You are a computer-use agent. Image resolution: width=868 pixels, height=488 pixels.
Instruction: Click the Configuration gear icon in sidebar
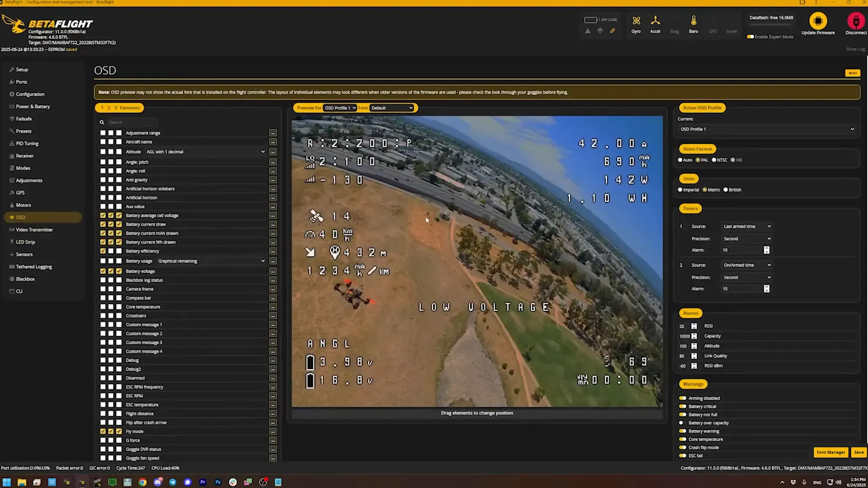12,94
